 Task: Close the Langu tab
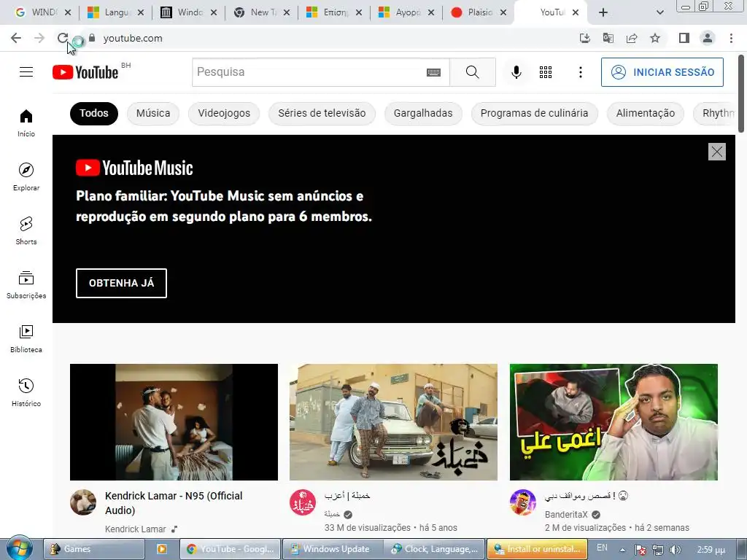(141, 13)
